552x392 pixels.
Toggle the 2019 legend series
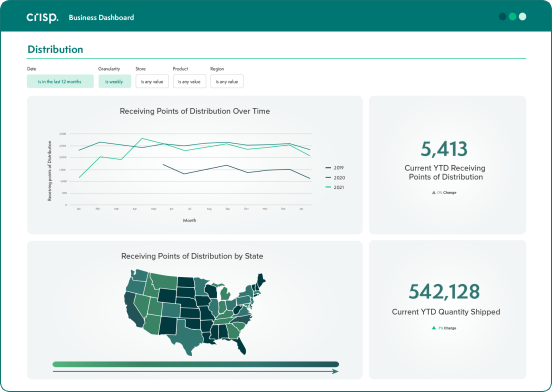point(334,168)
